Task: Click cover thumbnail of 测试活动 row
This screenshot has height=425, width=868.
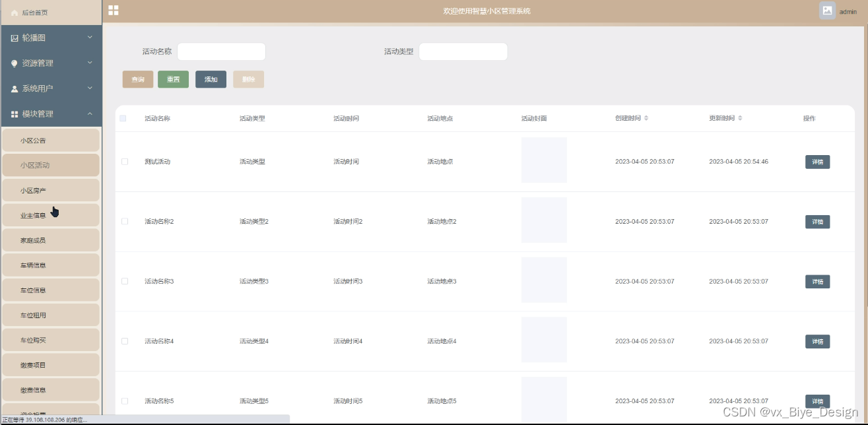Action: click(x=544, y=160)
